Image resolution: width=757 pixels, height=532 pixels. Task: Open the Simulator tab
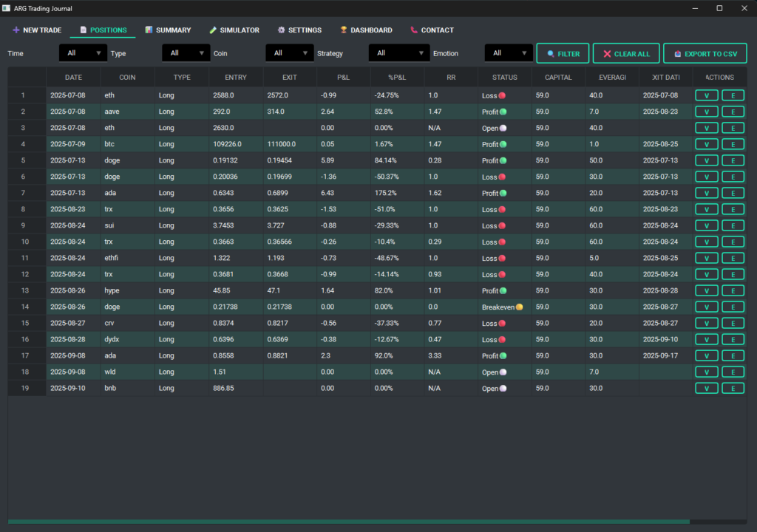coord(234,30)
